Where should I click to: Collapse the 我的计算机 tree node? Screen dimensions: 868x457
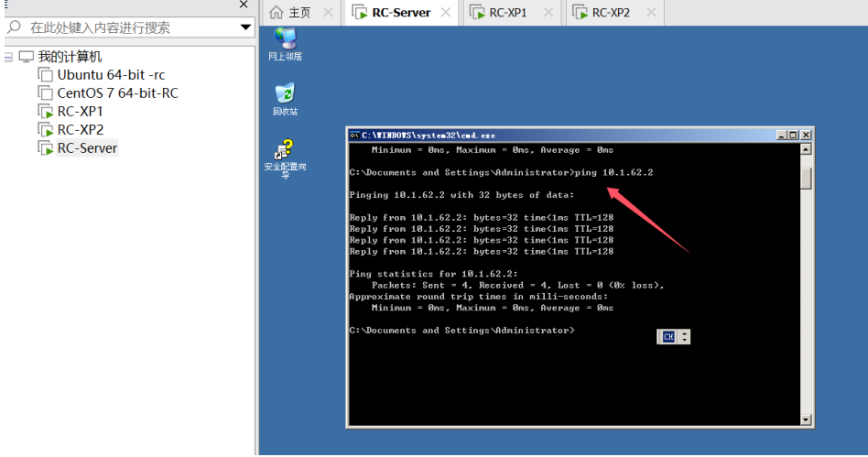click(x=7, y=57)
